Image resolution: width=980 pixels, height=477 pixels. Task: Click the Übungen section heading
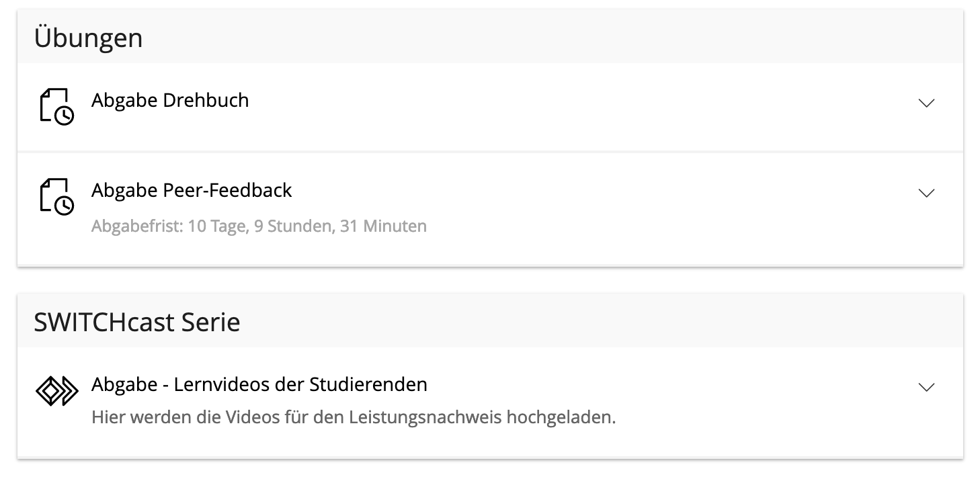coord(88,38)
